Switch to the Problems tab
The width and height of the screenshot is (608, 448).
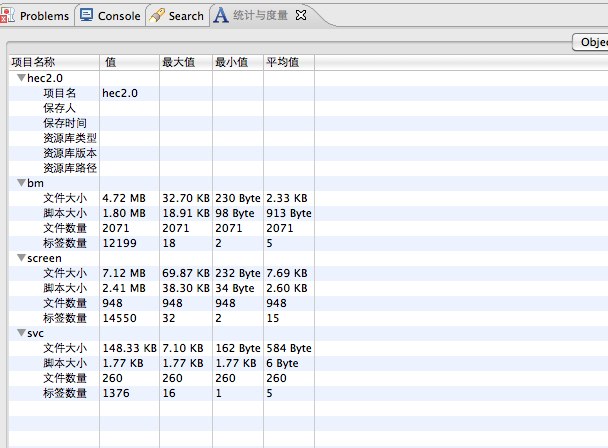point(44,16)
